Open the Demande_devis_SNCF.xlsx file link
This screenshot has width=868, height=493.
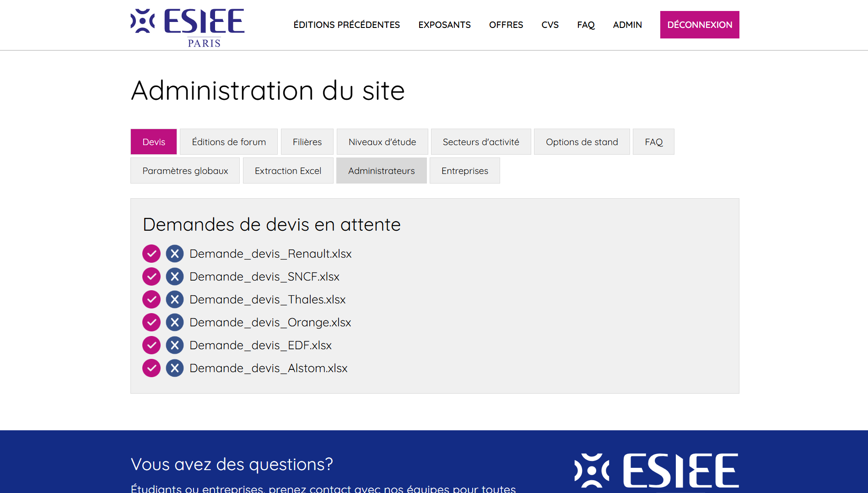pyautogui.click(x=264, y=276)
